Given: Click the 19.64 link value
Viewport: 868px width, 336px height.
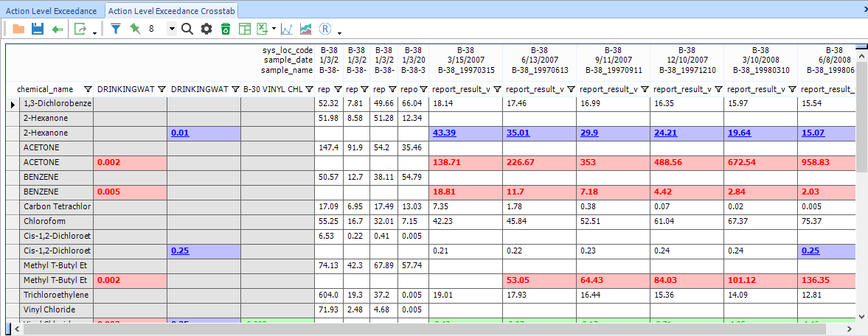Looking at the screenshot, I should tap(738, 133).
